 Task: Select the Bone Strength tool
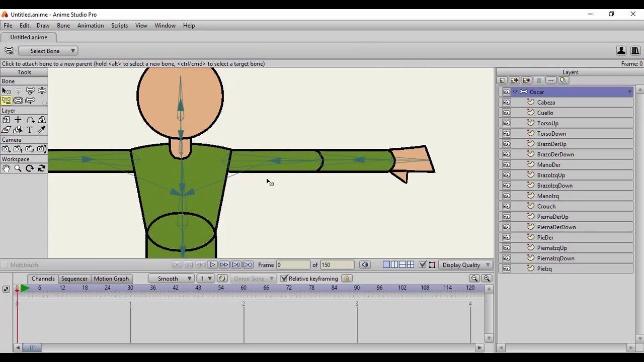18,101
